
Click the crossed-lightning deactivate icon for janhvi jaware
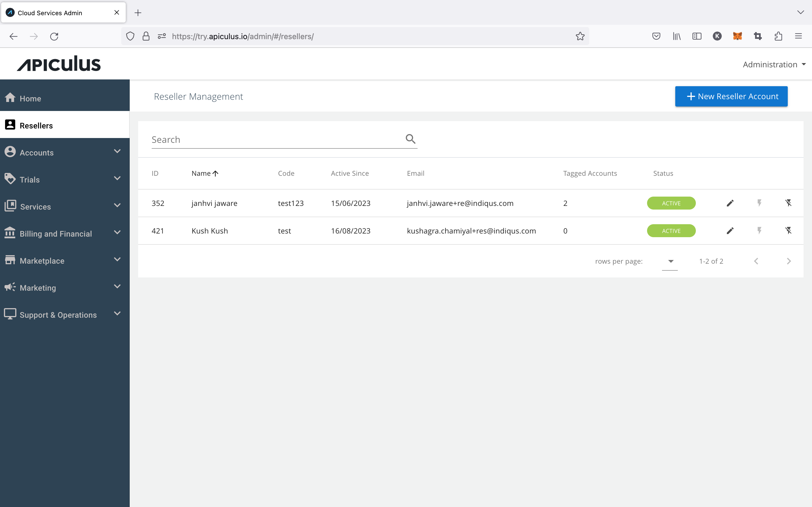pyautogui.click(x=788, y=203)
